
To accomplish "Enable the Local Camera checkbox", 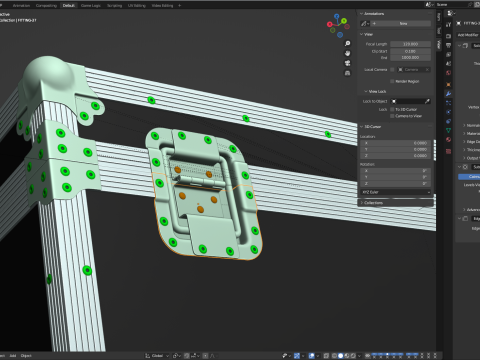I will tap(392, 69).
